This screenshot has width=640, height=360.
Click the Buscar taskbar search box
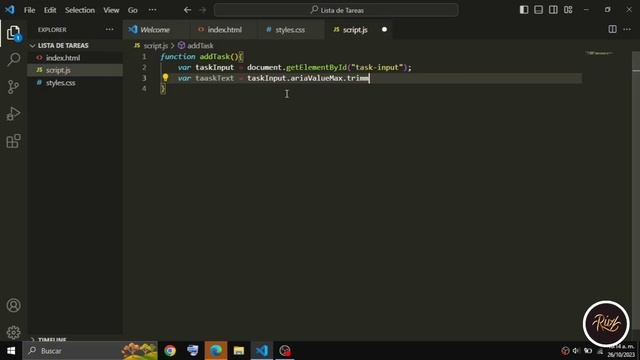tap(90, 351)
